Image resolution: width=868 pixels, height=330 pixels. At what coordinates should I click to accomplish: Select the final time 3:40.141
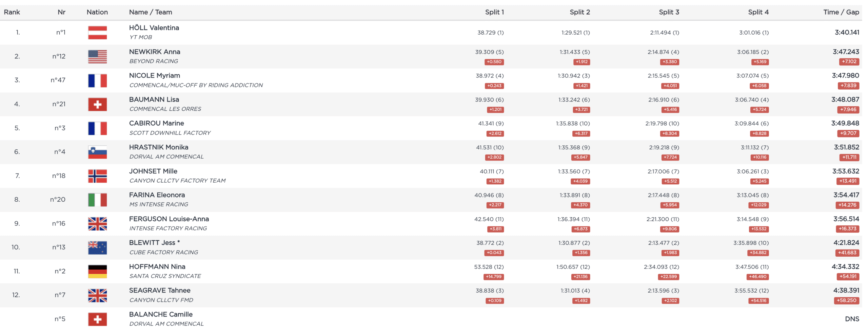pos(847,33)
